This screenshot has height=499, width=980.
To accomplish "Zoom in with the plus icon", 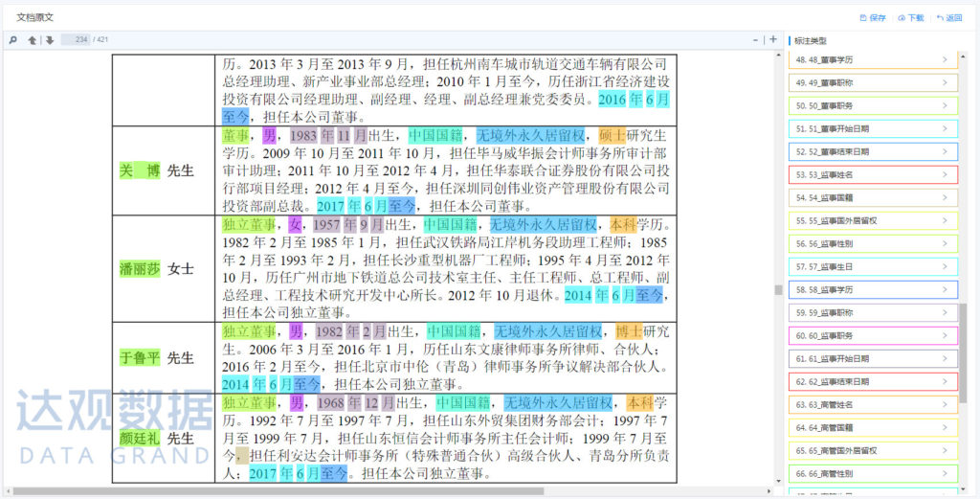I will coord(773,39).
